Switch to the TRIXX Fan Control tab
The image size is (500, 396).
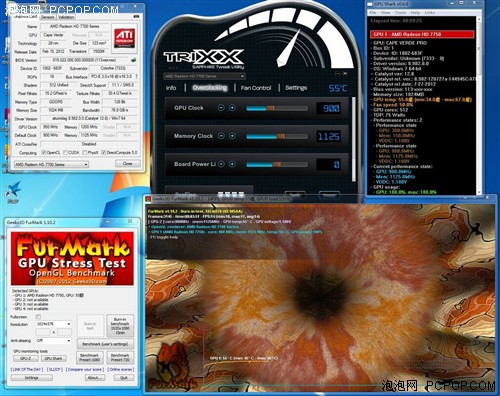256,88
